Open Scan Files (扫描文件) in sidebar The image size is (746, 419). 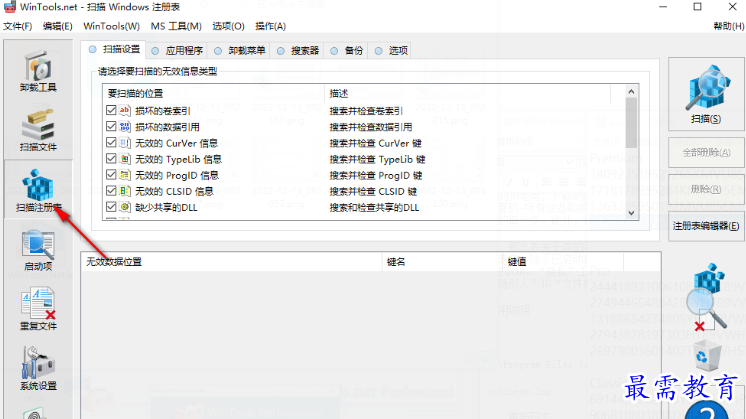pyautogui.click(x=38, y=130)
